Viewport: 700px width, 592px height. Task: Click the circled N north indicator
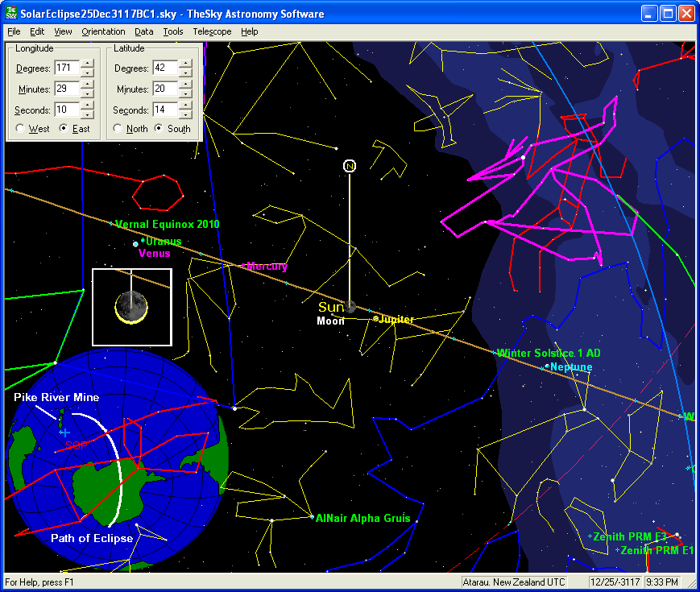click(349, 166)
